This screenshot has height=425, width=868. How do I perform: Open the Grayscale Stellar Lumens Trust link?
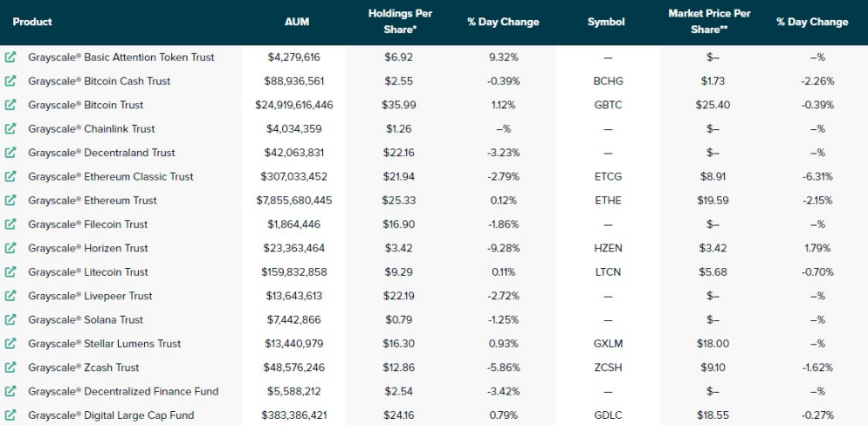104,344
